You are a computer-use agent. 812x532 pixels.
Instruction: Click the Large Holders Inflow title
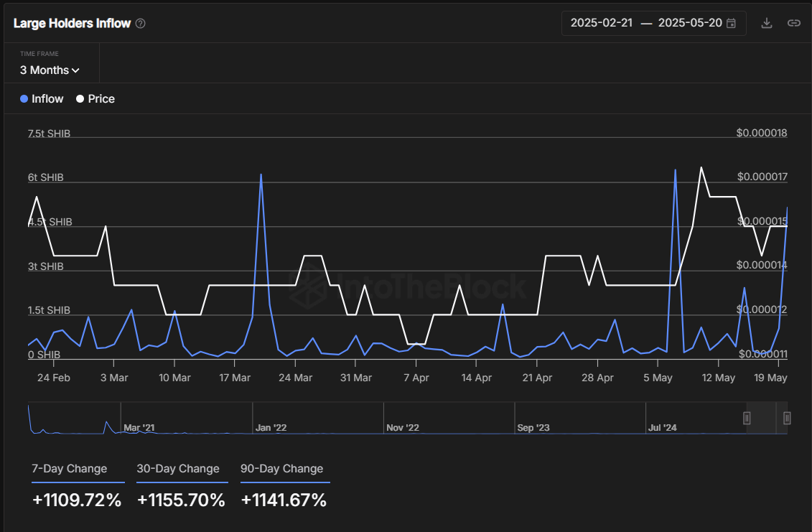73,24
